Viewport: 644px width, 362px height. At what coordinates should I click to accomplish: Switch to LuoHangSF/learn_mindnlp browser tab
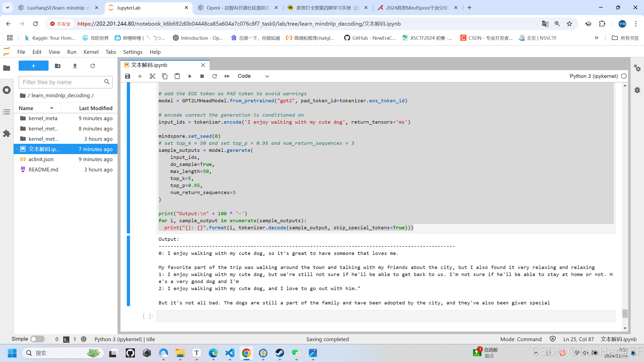[59, 8]
